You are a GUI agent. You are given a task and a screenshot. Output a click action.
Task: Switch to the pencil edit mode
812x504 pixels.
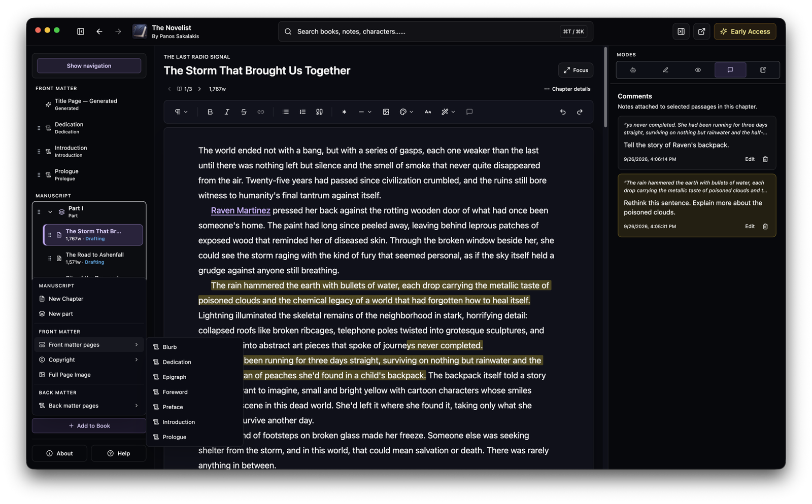[x=665, y=70]
